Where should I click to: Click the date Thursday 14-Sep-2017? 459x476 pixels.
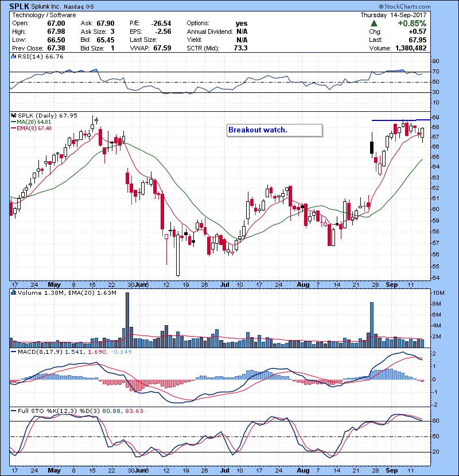pos(394,15)
